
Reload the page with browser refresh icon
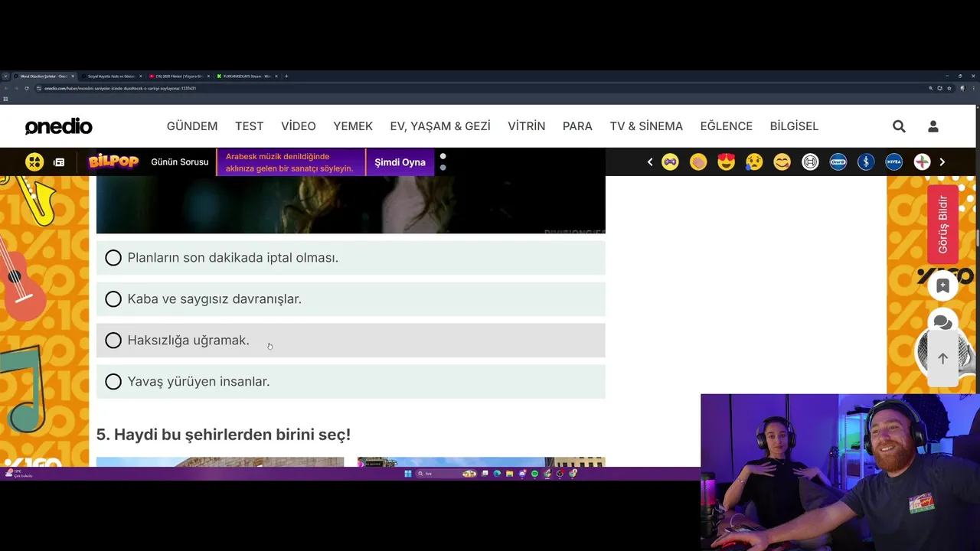27,88
